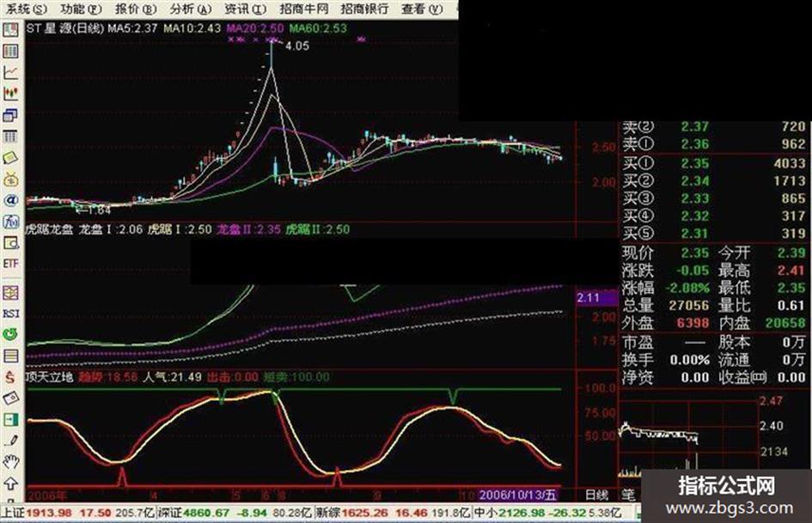This screenshot has height=523, width=812.
Task: Open the 分析(A) menu
Action: click(x=191, y=9)
